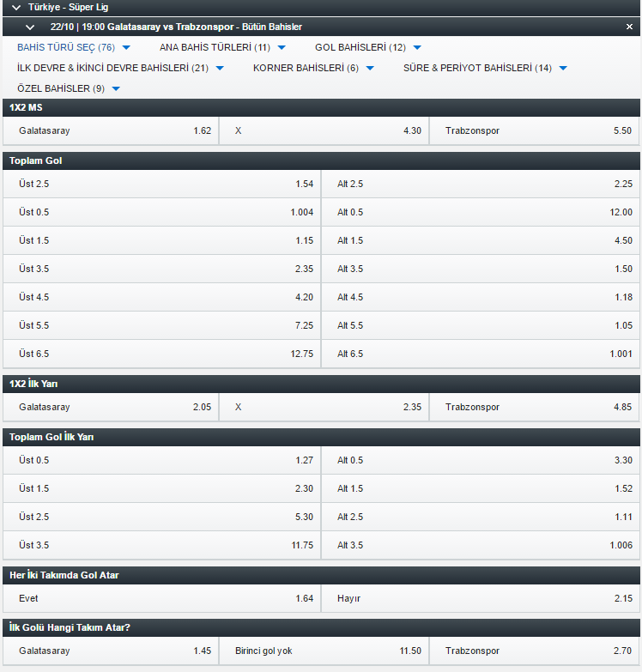This screenshot has height=672, width=642.
Task: Select Galatasaray 1.62 in 1X2 MS
Action: click(111, 130)
